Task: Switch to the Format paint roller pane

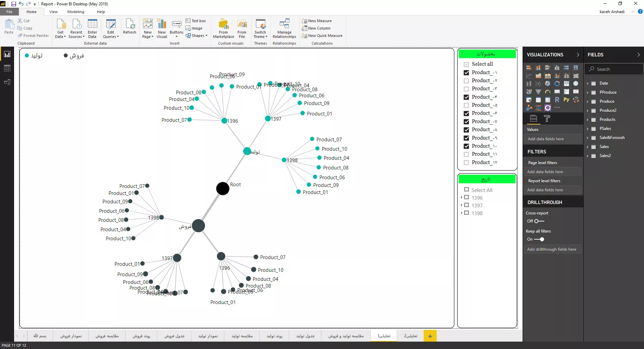Action: (x=547, y=118)
